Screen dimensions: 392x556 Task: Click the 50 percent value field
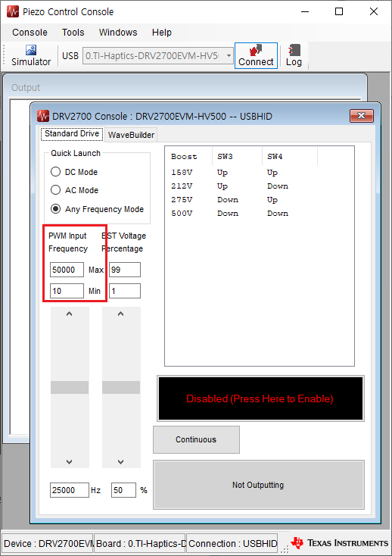(x=123, y=490)
